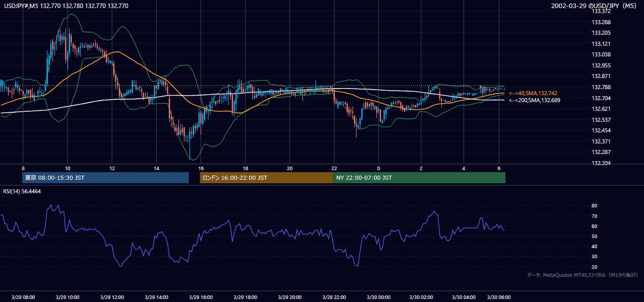This screenshot has width=644, height=302.
Task: Click the bottom date label 3/30 02:00
Action: 421,297
